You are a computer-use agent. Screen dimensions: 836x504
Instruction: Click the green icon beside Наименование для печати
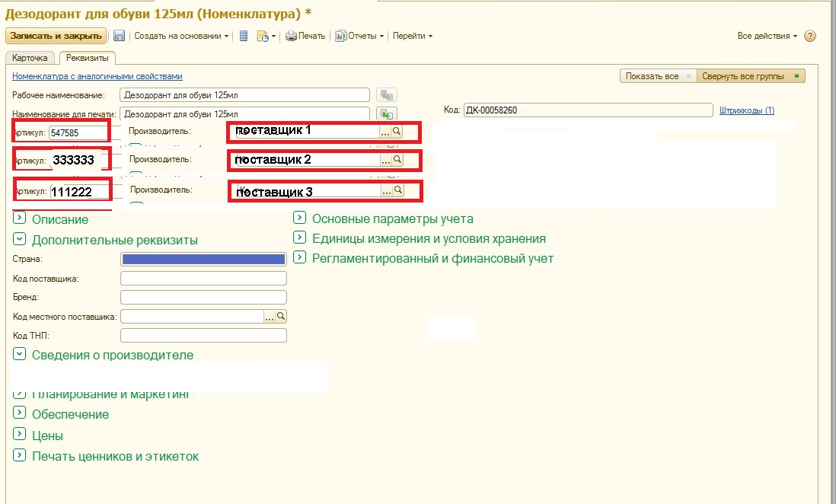tap(388, 113)
